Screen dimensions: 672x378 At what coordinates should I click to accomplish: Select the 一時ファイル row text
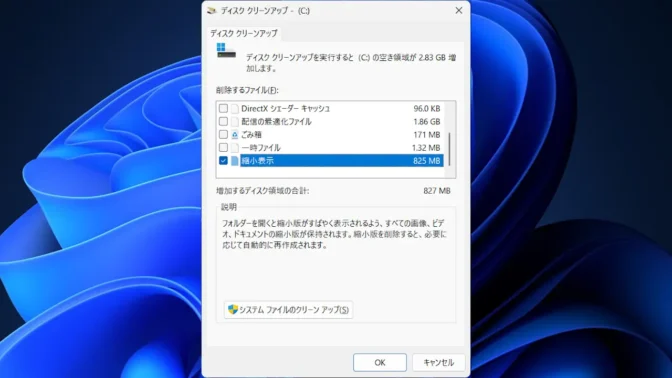coord(261,148)
